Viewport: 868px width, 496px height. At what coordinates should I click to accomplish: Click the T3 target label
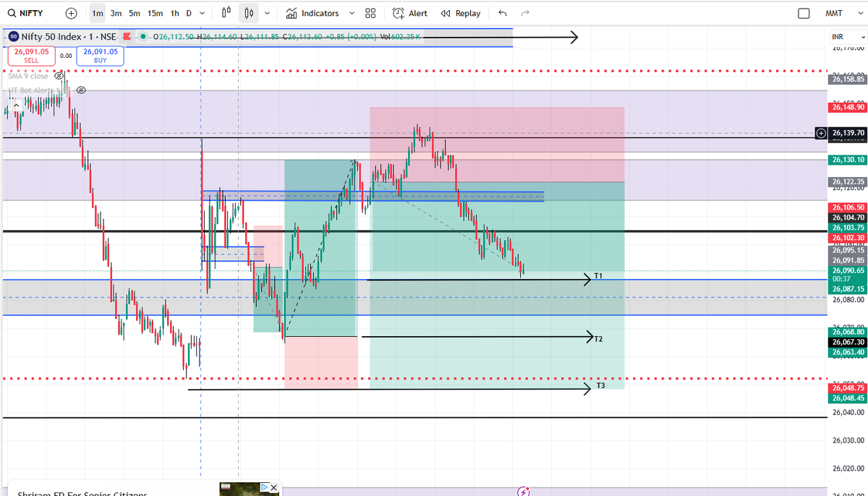(600, 385)
